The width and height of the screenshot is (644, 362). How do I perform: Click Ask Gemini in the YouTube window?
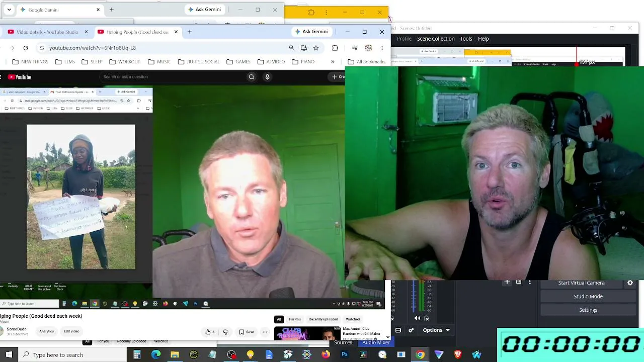coord(311,32)
